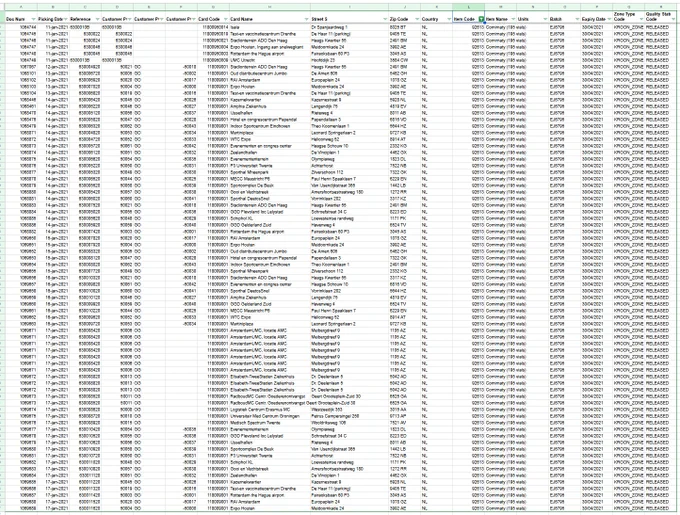Select the 12-jan-2021 picking date cell

tap(53, 67)
